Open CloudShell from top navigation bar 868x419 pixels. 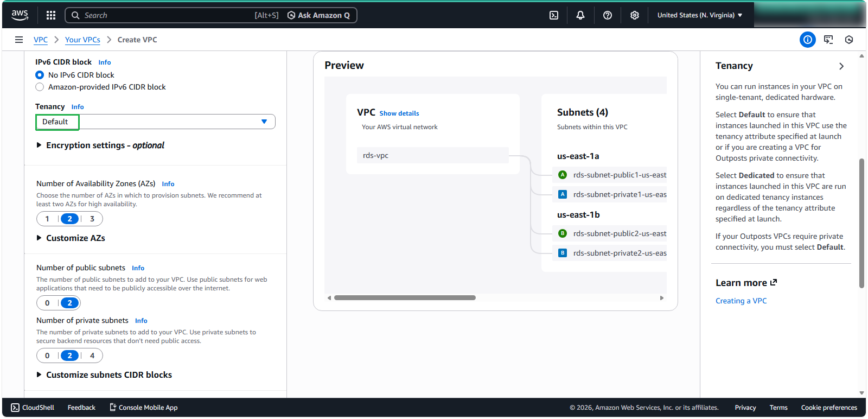pyautogui.click(x=554, y=15)
